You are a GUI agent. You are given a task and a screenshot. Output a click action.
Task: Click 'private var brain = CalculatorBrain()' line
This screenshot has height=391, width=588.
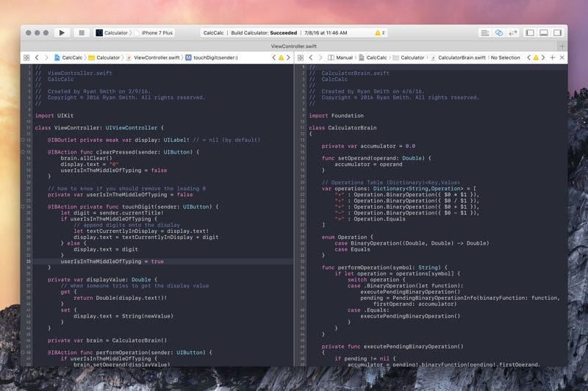click(107, 340)
